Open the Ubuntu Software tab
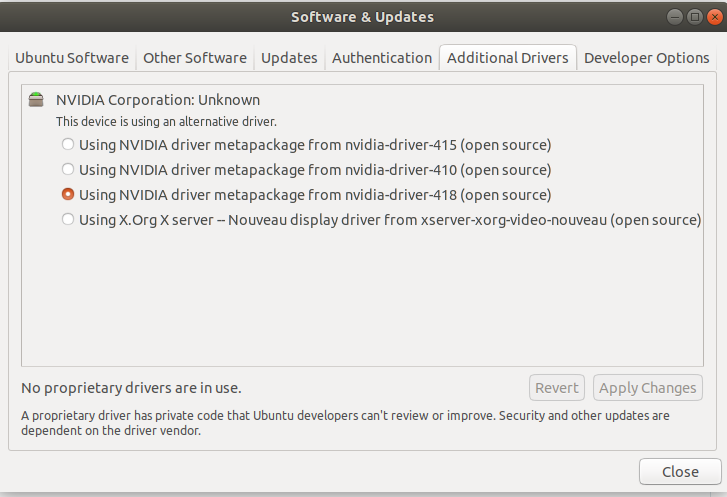This screenshot has height=497, width=727. click(72, 58)
